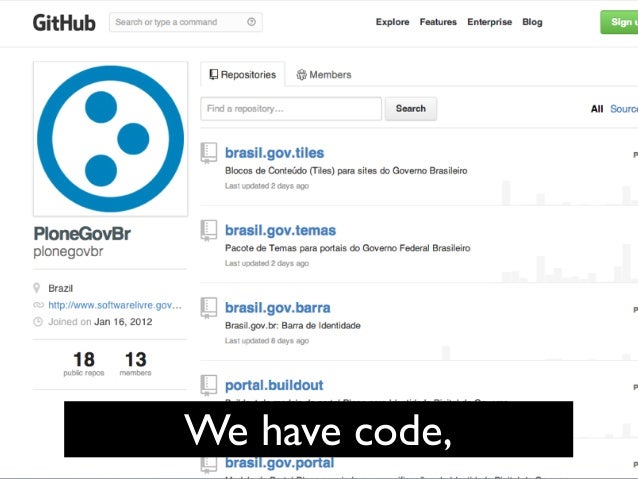Click the link chain icon beside website URL
Screen dimensions: 638x479
pos(38,305)
